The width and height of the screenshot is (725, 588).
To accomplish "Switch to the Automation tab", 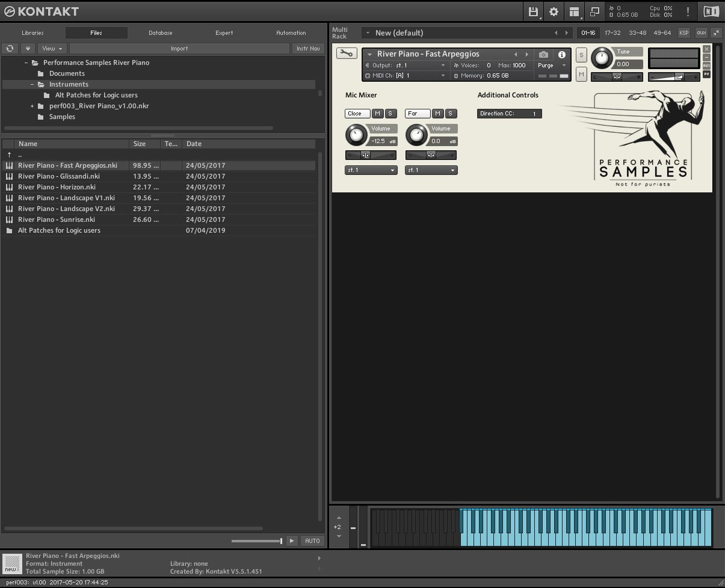I will click(291, 32).
